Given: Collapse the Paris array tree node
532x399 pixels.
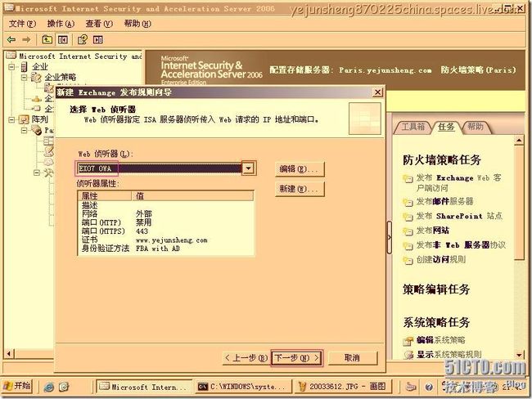Looking at the screenshot, I should (x=24, y=130).
